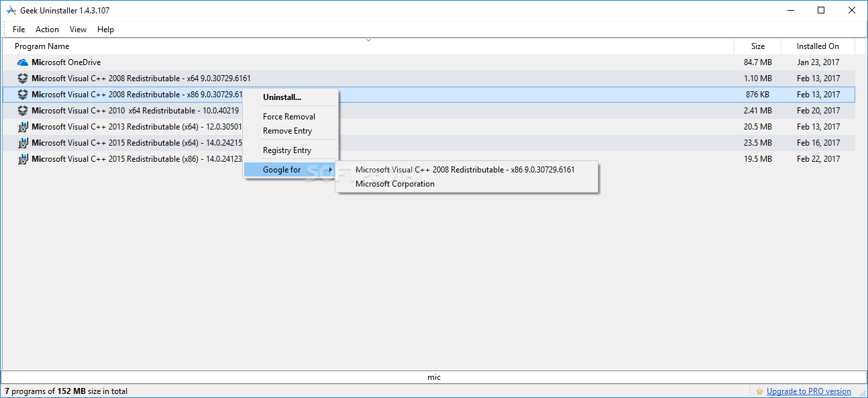Sort by the Size column header

[x=757, y=46]
